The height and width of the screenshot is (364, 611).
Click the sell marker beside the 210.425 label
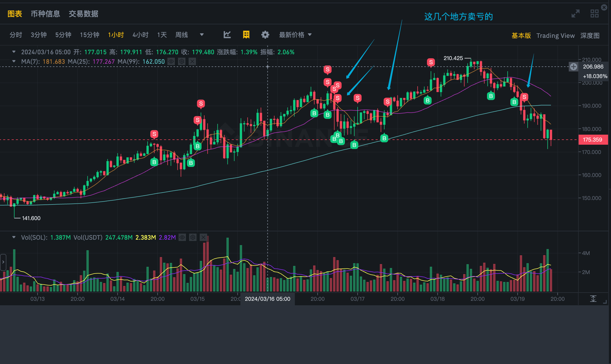click(431, 62)
